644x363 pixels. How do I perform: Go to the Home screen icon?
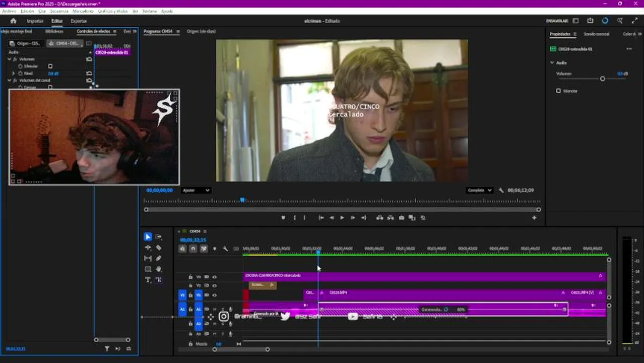[x=13, y=21]
